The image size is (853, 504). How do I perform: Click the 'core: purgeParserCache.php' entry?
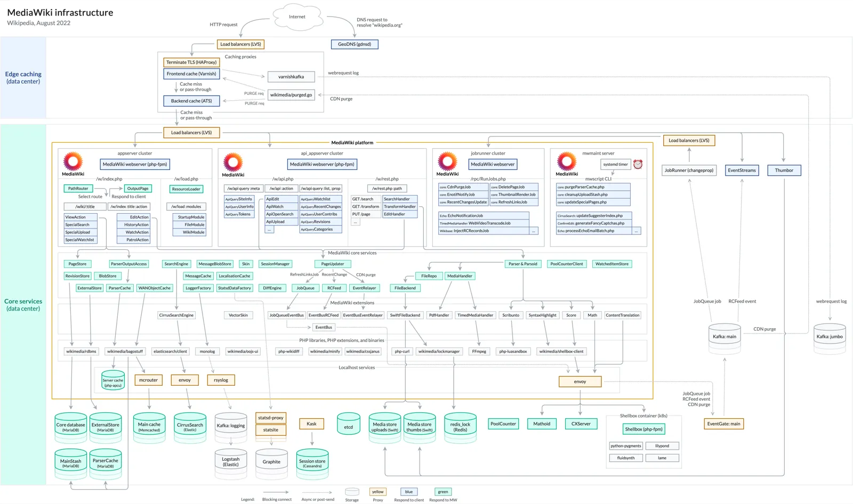coord(593,187)
